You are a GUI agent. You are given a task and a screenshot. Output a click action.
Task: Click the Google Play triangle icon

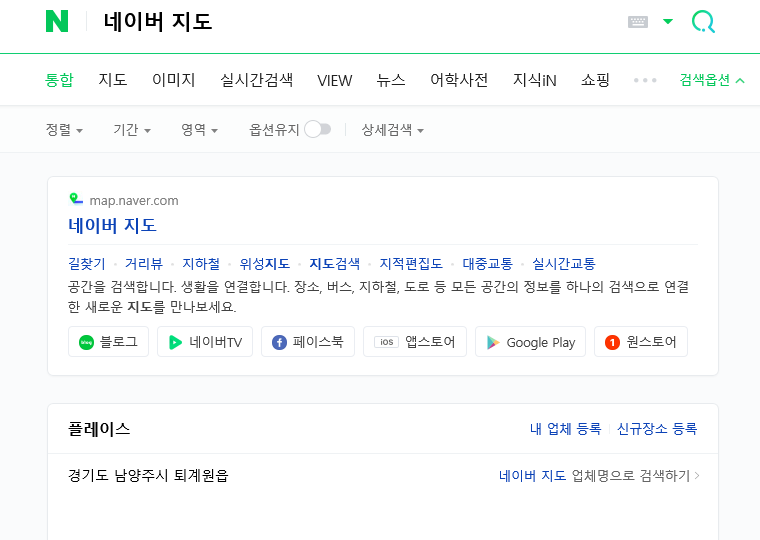pyautogui.click(x=493, y=342)
